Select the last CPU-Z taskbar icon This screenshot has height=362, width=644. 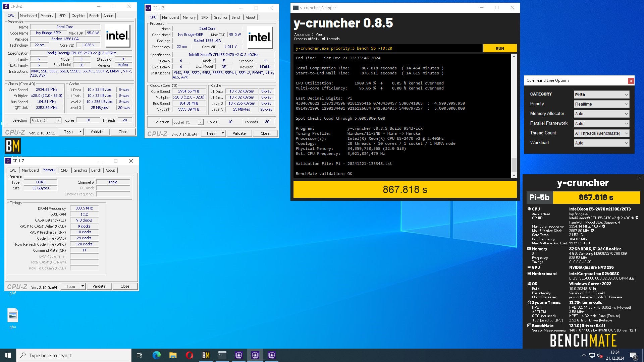pyautogui.click(x=272, y=355)
